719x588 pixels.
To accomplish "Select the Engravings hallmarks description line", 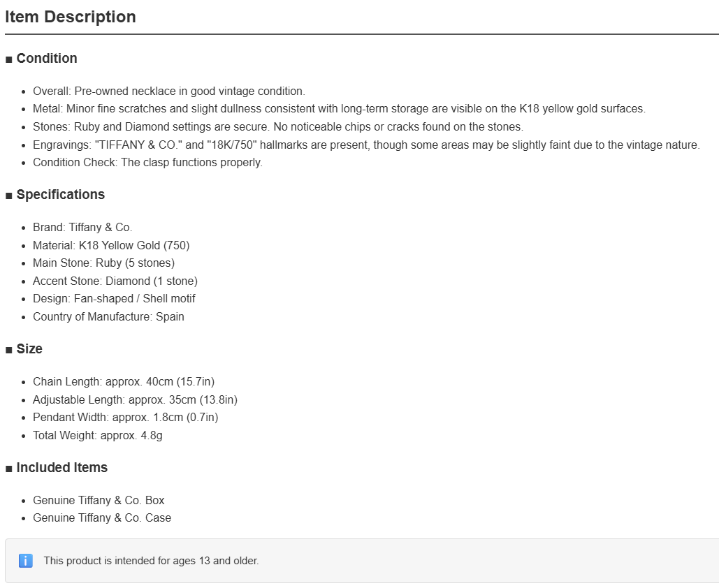I will (366, 145).
